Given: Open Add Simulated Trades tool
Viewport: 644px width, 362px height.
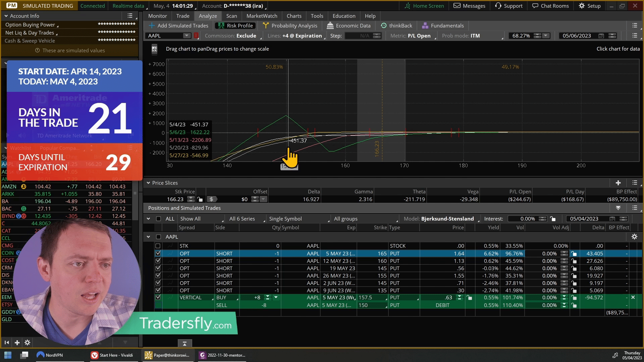Looking at the screenshot, I should [x=178, y=25].
